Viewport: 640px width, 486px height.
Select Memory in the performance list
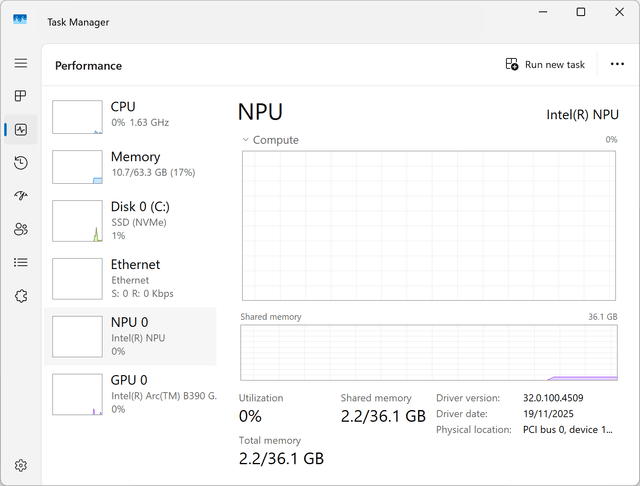coord(130,166)
